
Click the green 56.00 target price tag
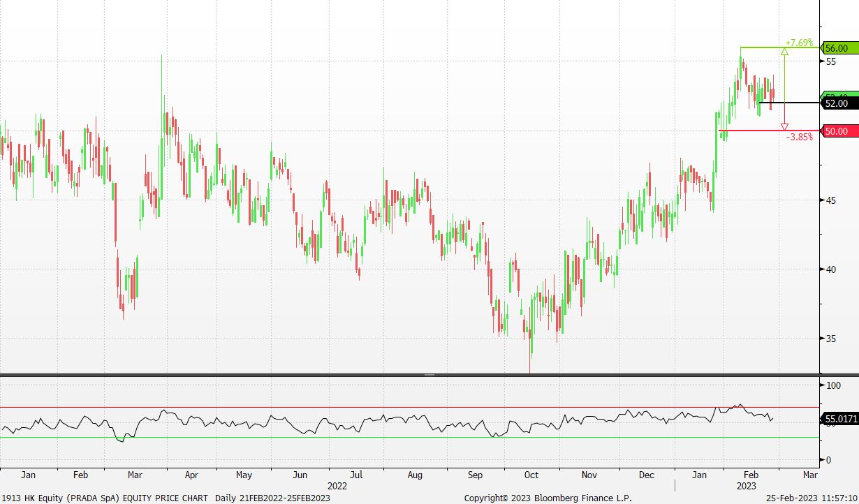tap(836, 48)
